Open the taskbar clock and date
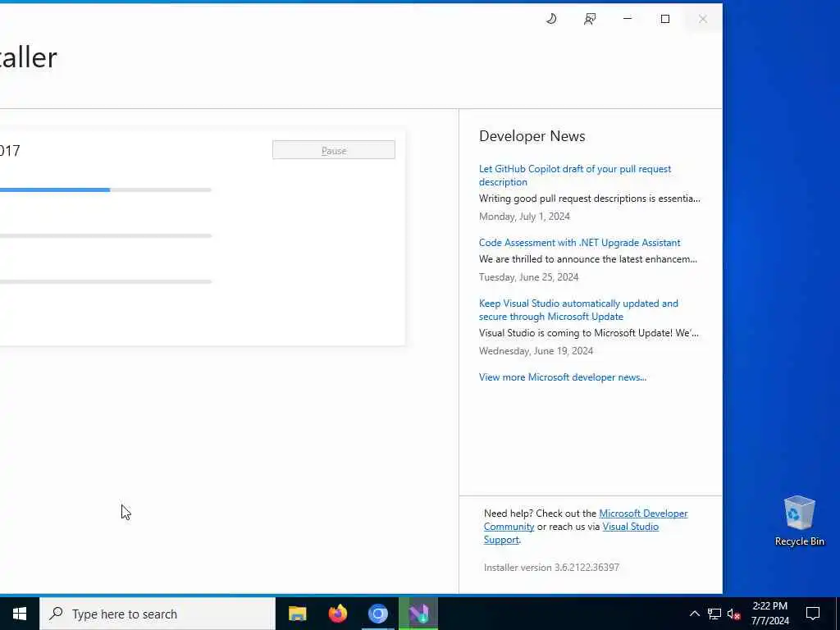The width and height of the screenshot is (840, 630). coord(769,614)
